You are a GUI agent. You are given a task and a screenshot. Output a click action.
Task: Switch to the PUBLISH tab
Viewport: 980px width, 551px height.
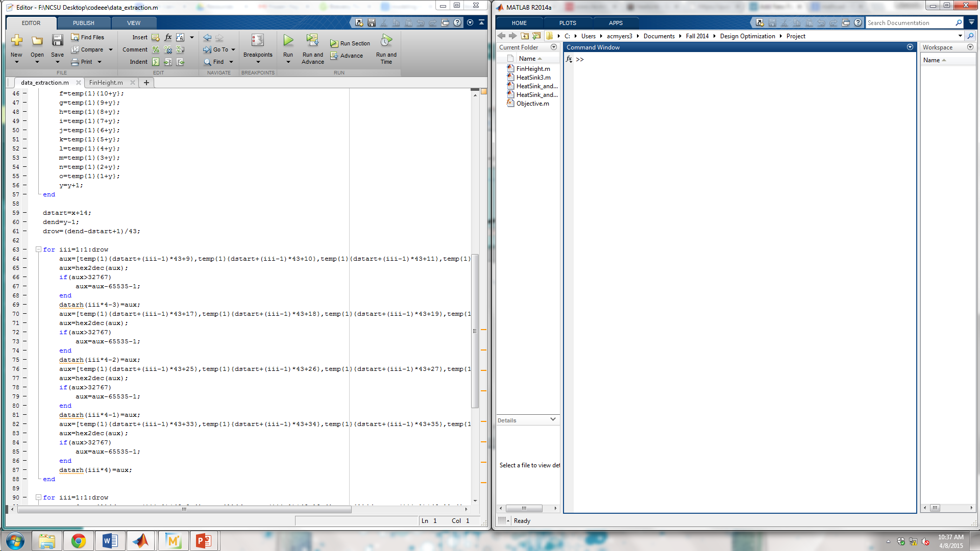(83, 23)
